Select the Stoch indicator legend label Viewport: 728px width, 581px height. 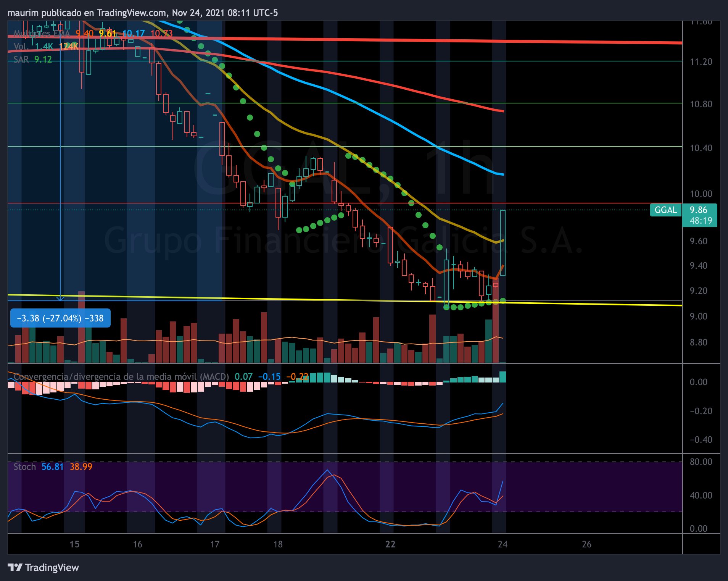point(25,467)
